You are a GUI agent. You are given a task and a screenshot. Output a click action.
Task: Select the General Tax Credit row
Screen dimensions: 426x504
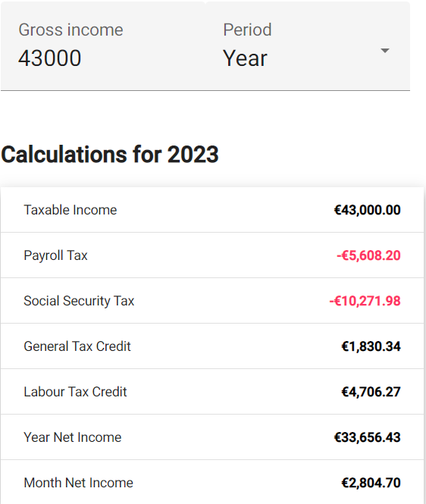pyautogui.click(x=212, y=346)
